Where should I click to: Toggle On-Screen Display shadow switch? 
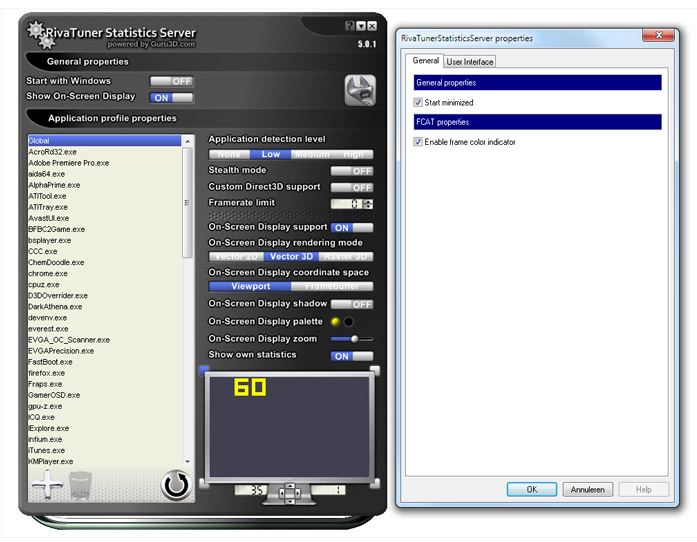tap(352, 304)
